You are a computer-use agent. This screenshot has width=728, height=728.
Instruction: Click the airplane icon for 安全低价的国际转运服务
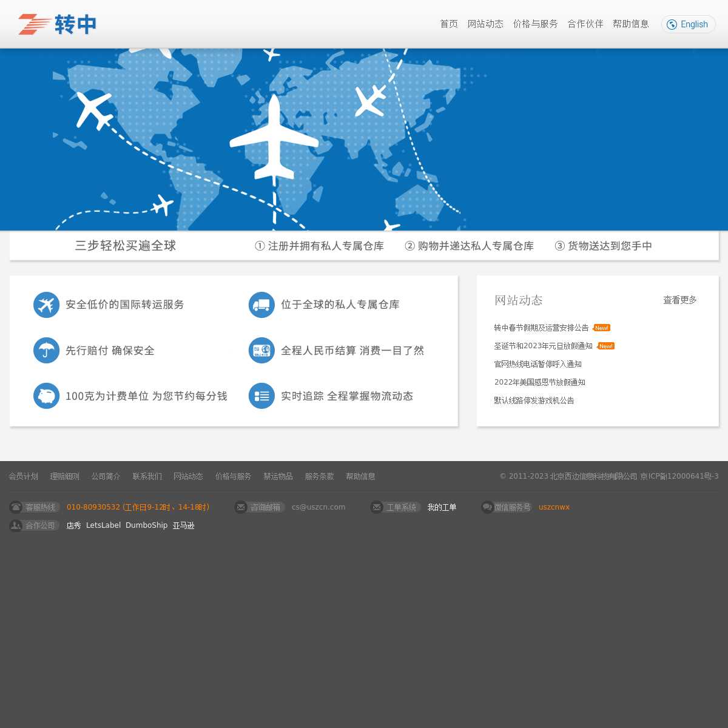(x=47, y=305)
